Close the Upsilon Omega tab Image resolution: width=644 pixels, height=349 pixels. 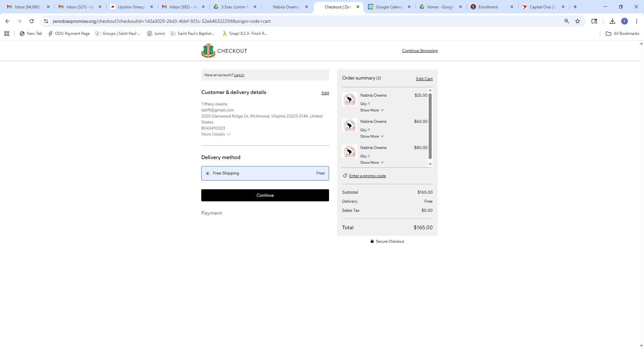[151, 7]
